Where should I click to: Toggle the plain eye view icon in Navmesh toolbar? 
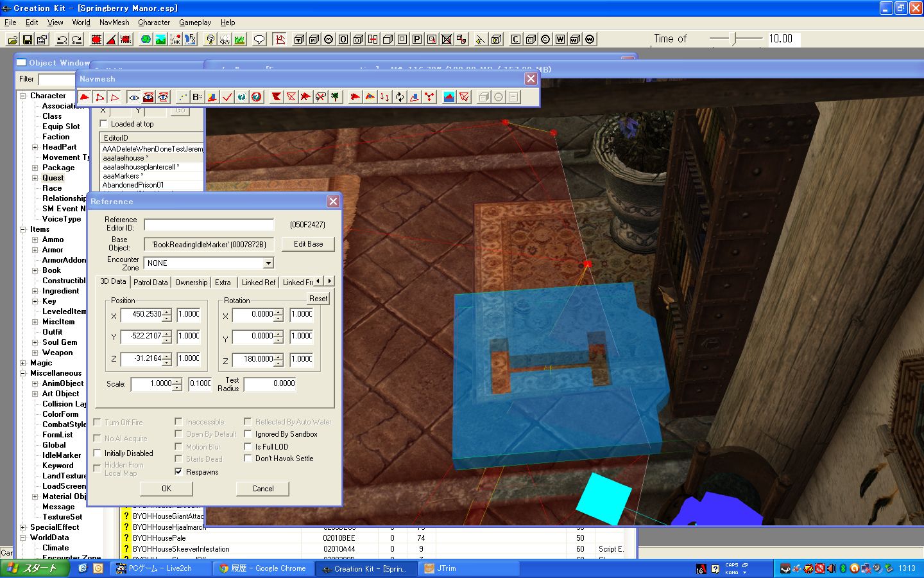(133, 97)
